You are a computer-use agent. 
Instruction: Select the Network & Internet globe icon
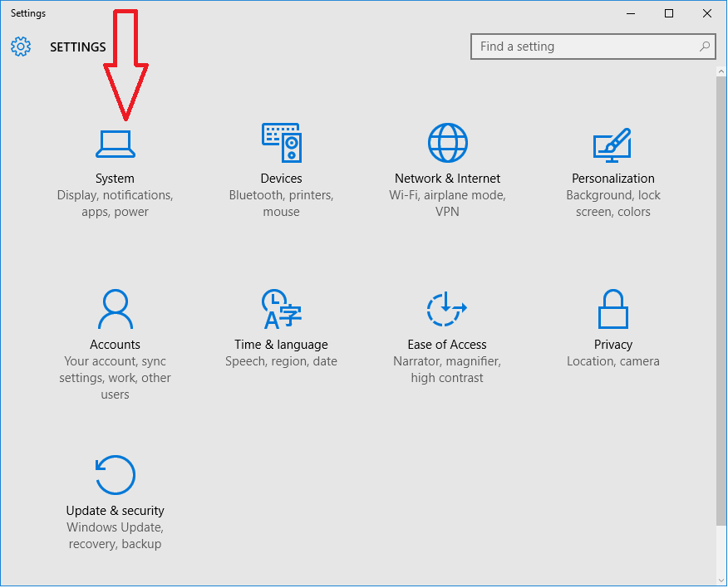pyautogui.click(x=447, y=141)
